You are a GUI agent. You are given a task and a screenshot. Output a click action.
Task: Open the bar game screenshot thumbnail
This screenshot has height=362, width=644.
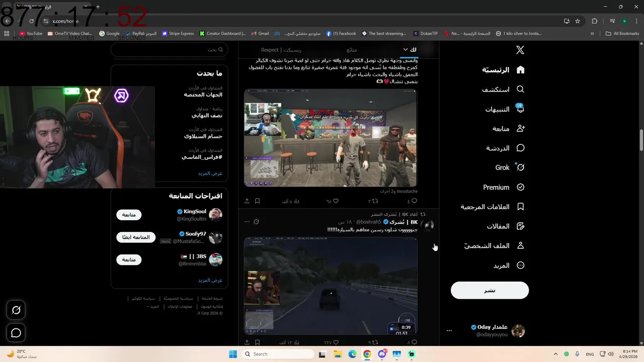[x=331, y=138]
